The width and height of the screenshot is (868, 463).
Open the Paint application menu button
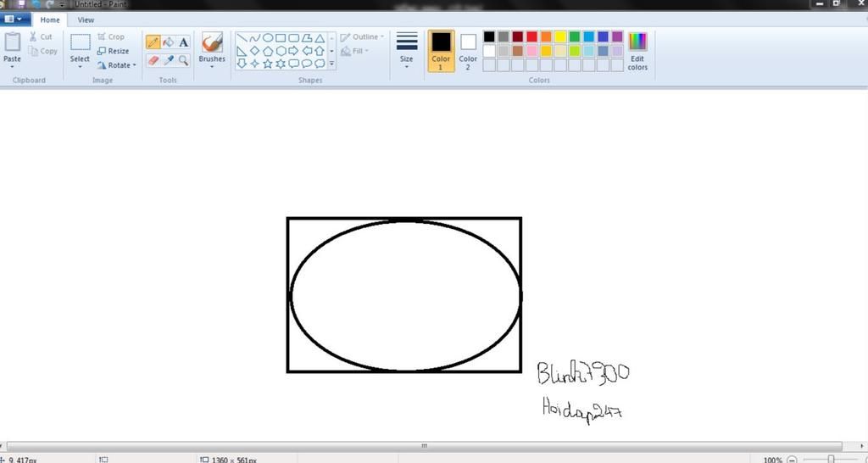tap(14, 20)
